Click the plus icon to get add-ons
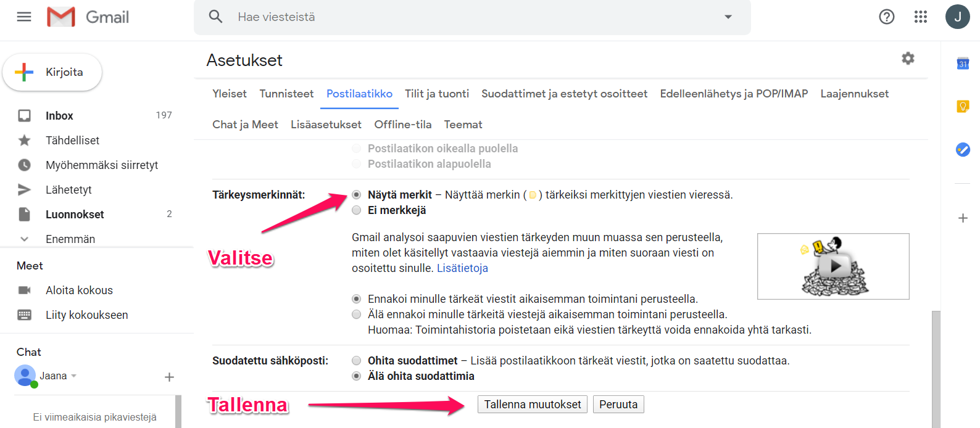Viewport: 980px width, 428px height. click(x=963, y=218)
